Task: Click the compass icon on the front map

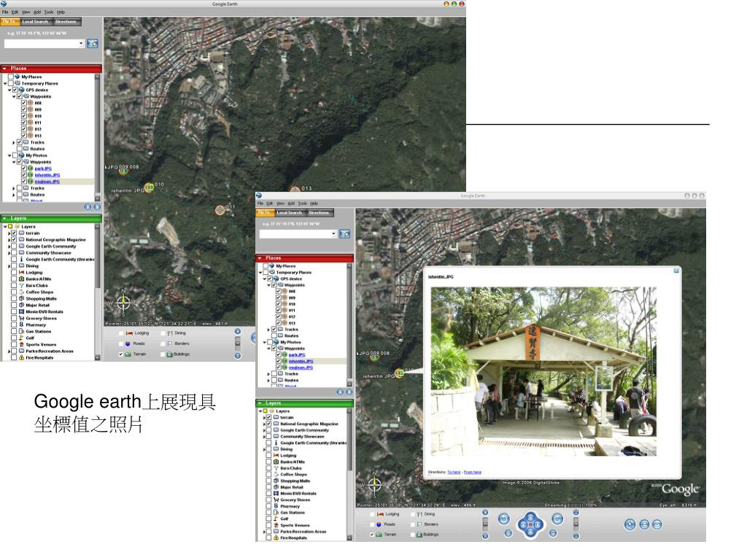Action: coord(375,484)
